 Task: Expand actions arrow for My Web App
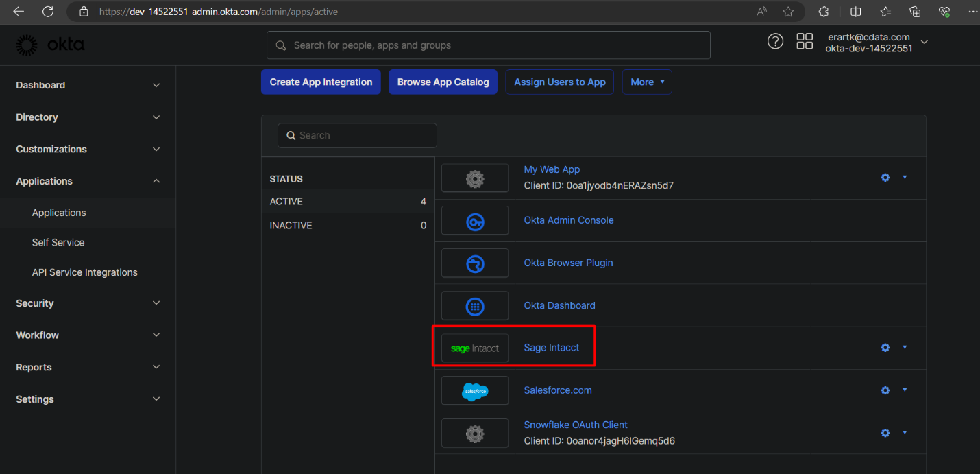(x=905, y=177)
